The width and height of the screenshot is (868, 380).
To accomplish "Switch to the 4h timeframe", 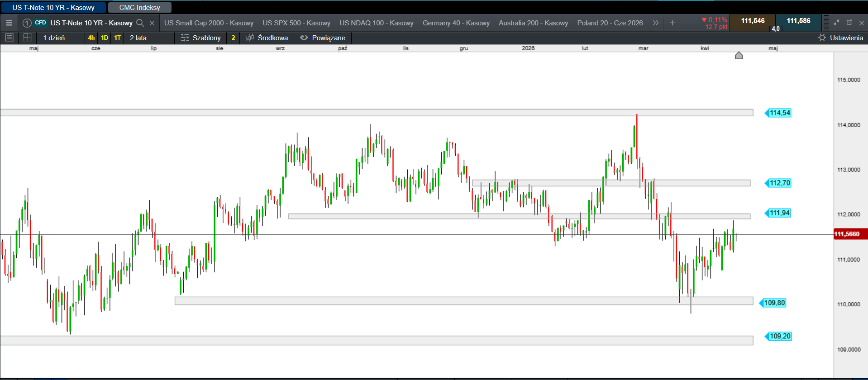I will (x=91, y=38).
